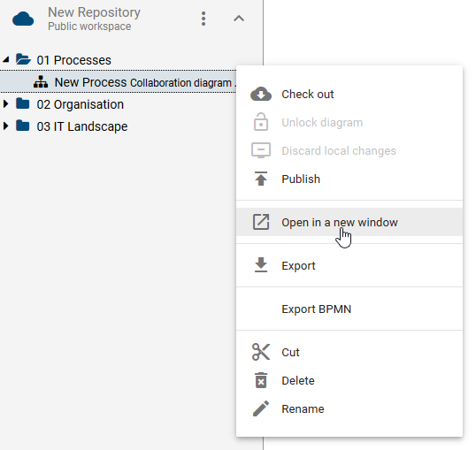Select the 03 IT Landscape tree label
The width and height of the screenshot is (476, 450).
[82, 126]
